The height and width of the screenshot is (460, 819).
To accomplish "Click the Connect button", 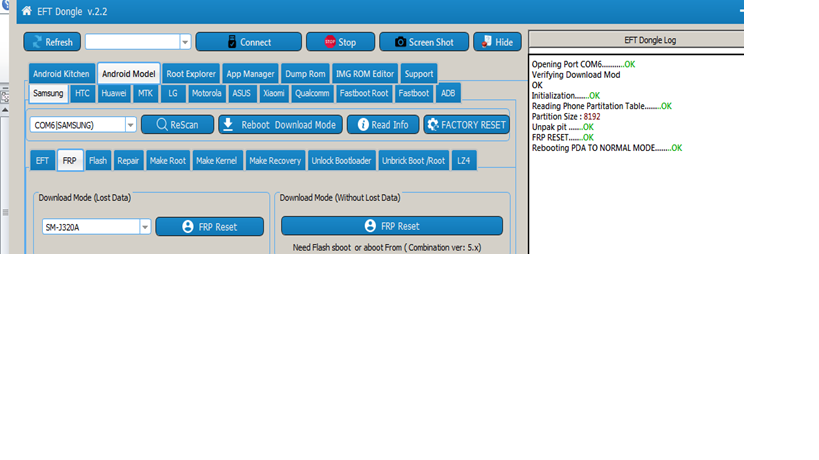I will [x=249, y=42].
